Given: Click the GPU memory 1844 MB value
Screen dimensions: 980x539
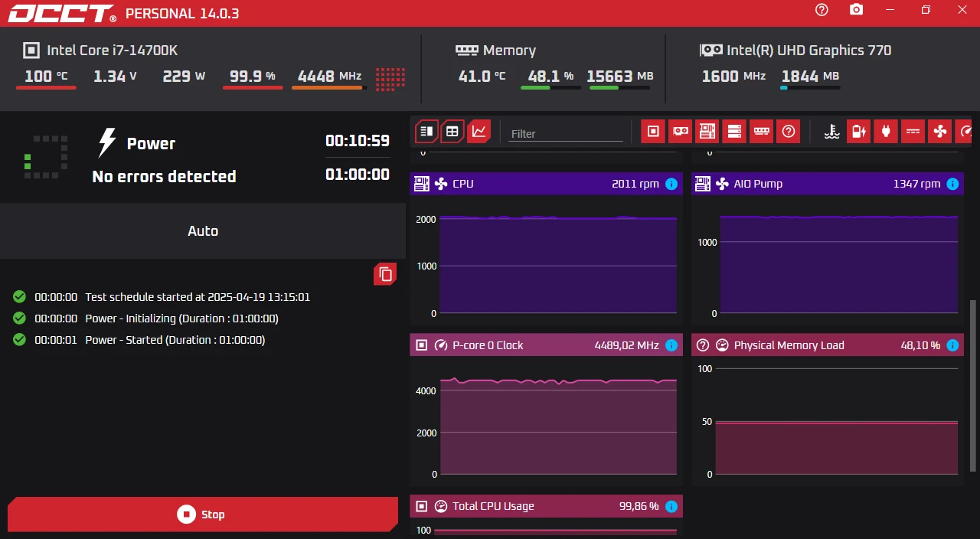Looking at the screenshot, I should point(810,76).
